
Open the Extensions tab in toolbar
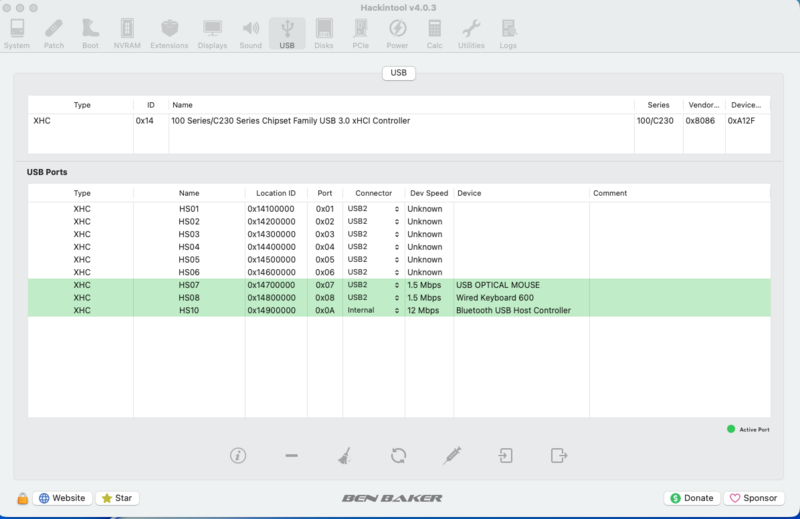(169, 33)
